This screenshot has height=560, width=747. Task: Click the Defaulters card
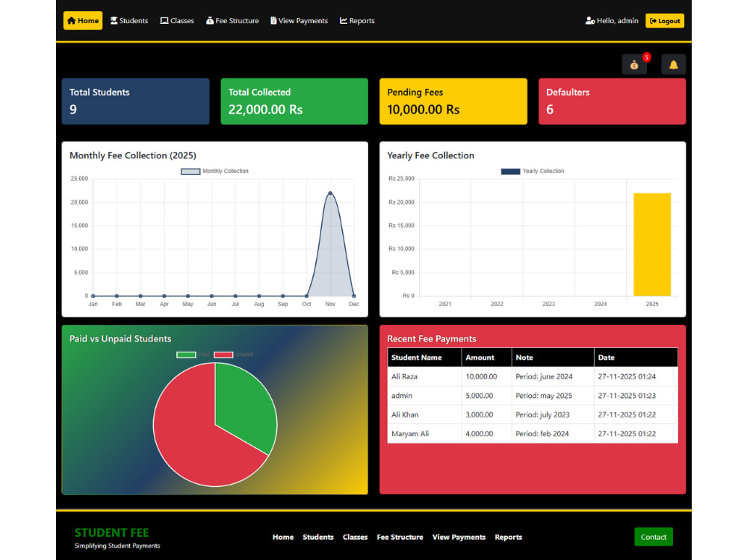coord(613,102)
